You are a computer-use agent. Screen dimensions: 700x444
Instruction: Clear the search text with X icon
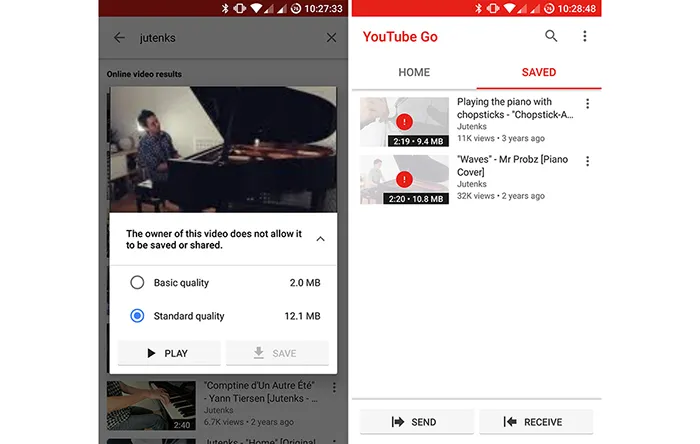coord(331,38)
